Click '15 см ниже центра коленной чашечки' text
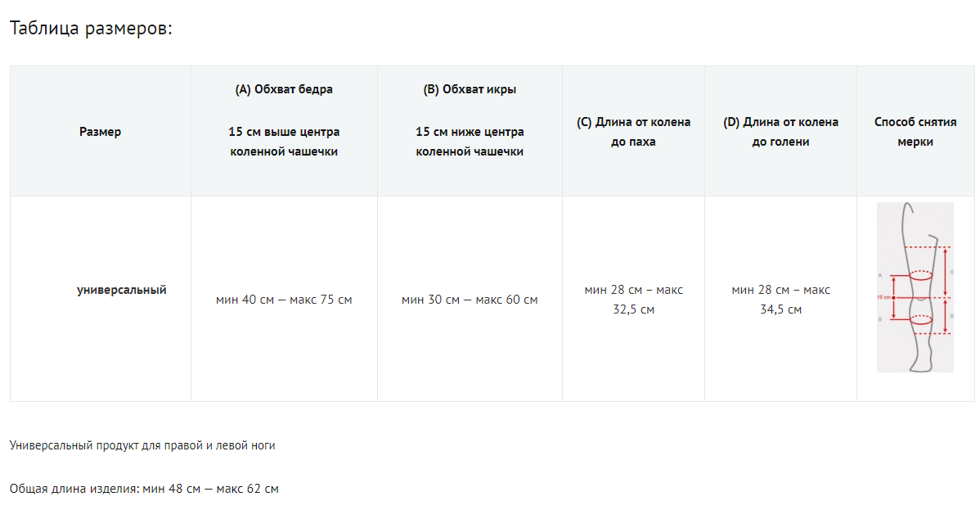This screenshot has height=519, width=980. click(x=470, y=142)
